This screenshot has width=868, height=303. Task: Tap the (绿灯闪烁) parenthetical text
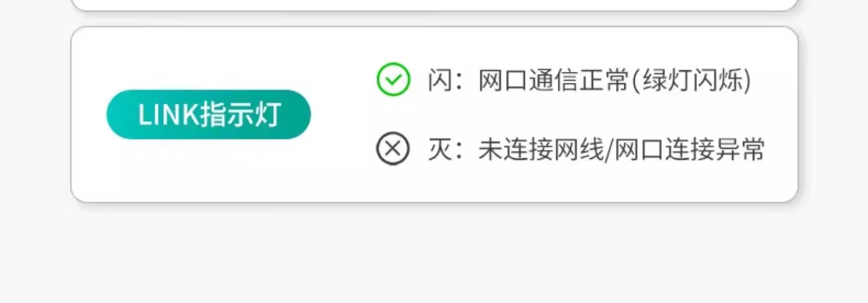690,80
